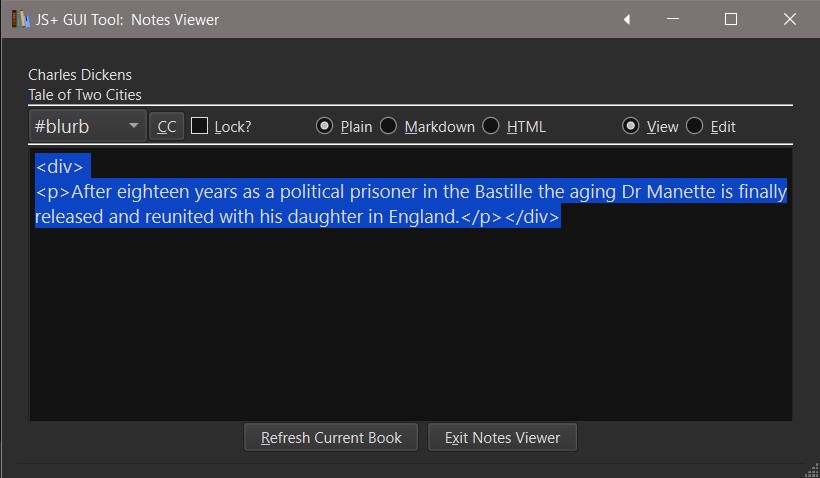The width and height of the screenshot is (820, 478).
Task: Click the JS+ GUI Tool window title text
Action: tap(129, 19)
